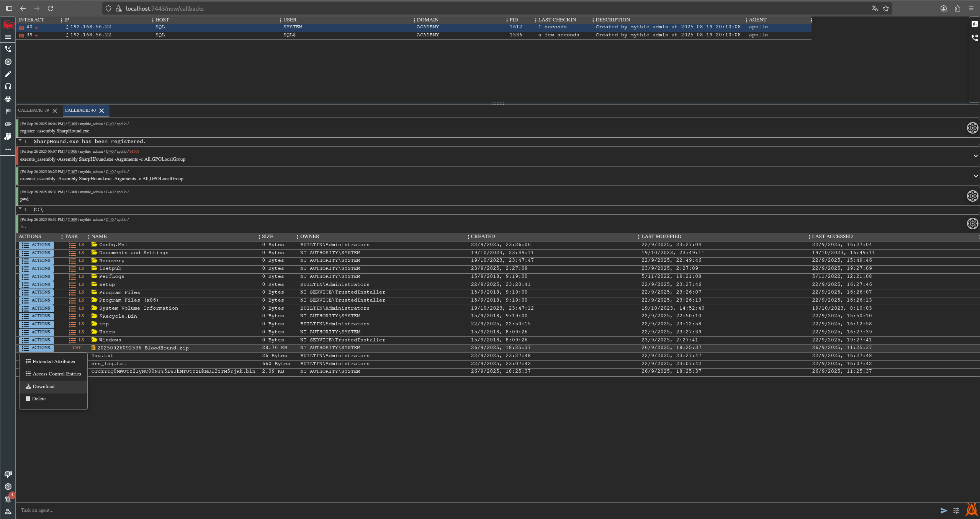980x519 pixels.
Task: Open task filter sliders icon near input
Action: click(x=956, y=511)
